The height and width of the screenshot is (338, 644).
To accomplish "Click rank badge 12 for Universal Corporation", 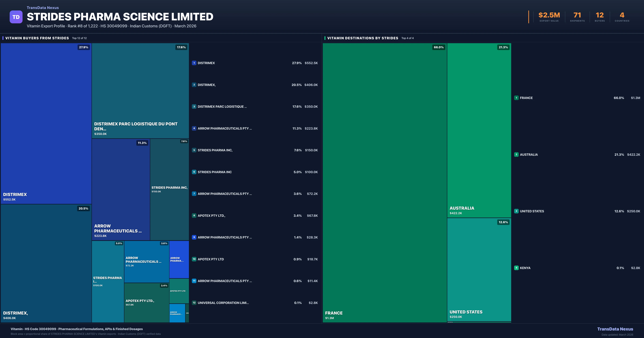I will click(194, 303).
